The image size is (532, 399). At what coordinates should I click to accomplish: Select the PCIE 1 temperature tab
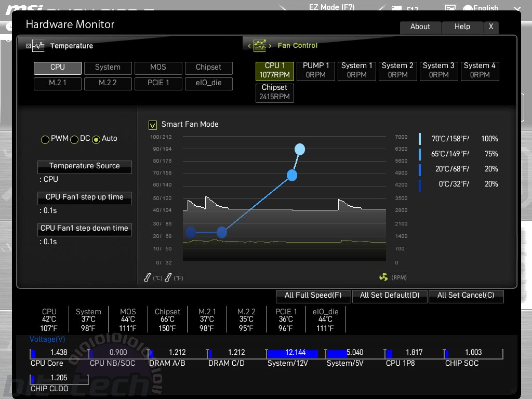158,84
